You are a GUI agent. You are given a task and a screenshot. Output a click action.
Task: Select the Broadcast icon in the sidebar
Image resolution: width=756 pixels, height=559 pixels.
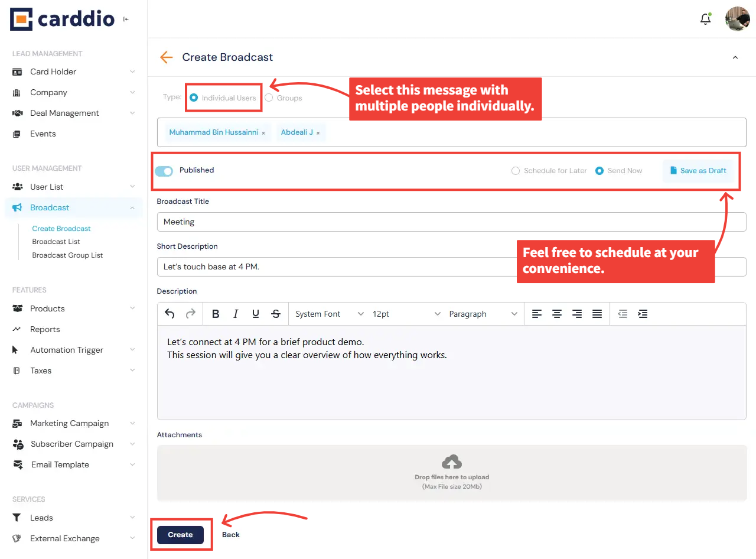18,207
